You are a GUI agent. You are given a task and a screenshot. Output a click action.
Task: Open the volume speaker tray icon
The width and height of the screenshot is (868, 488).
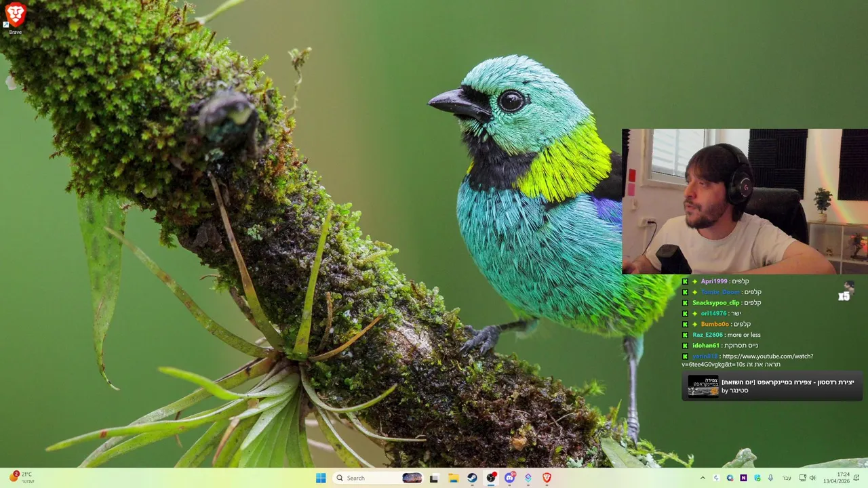pyautogui.click(x=813, y=478)
